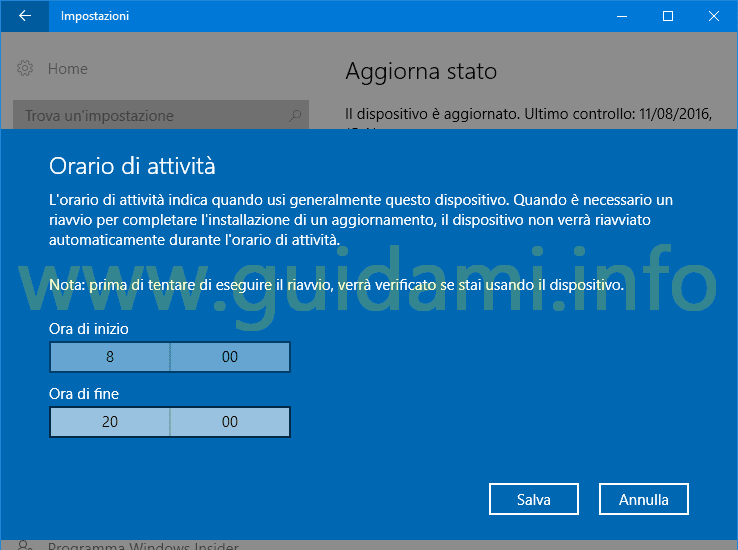Minimize the Impostazioni window

click(622, 16)
